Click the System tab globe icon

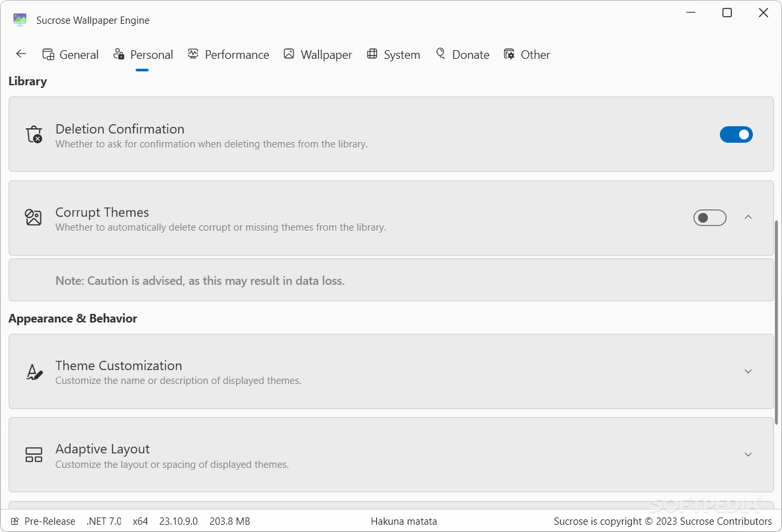[372, 54]
